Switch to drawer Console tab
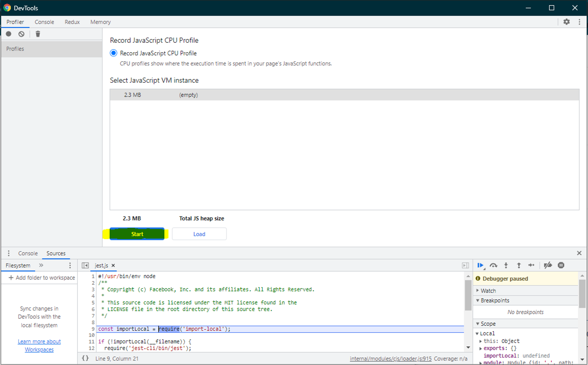Viewport: 588px width, 365px height. click(x=28, y=253)
